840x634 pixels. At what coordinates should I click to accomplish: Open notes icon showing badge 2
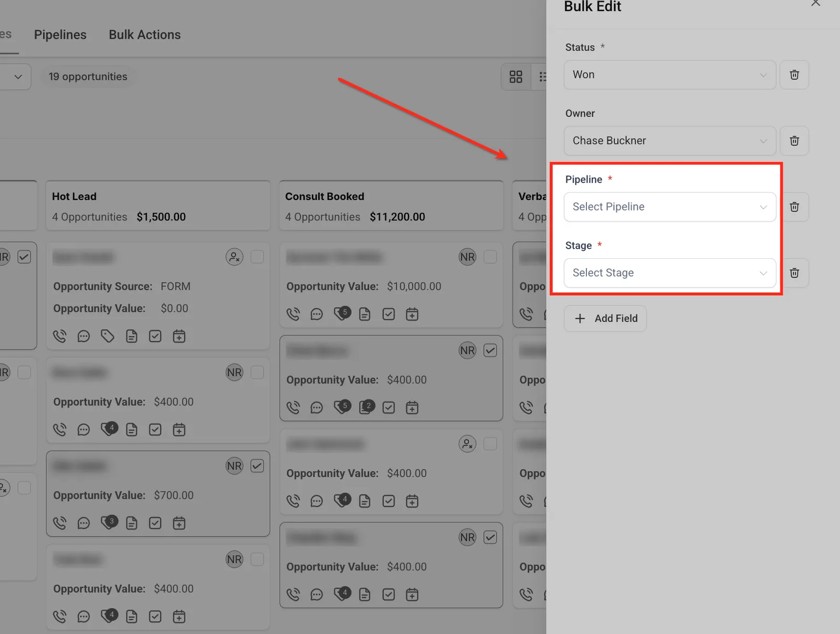pyautogui.click(x=366, y=407)
